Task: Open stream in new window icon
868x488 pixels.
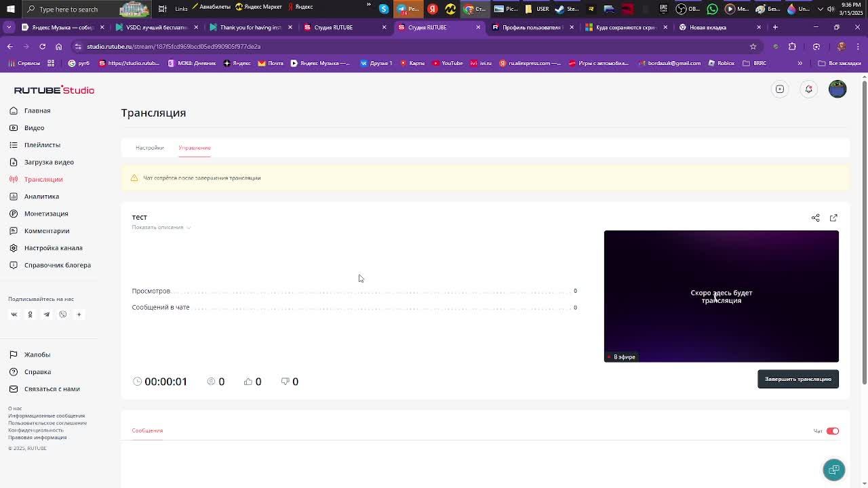Action: pyautogui.click(x=833, y=218)
